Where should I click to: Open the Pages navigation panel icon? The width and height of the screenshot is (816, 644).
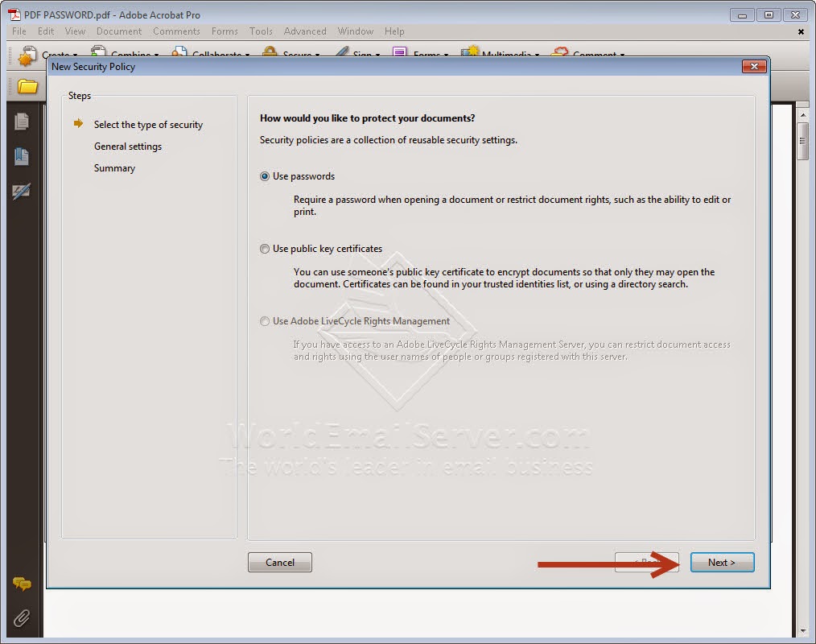click(x=22, y=122)
